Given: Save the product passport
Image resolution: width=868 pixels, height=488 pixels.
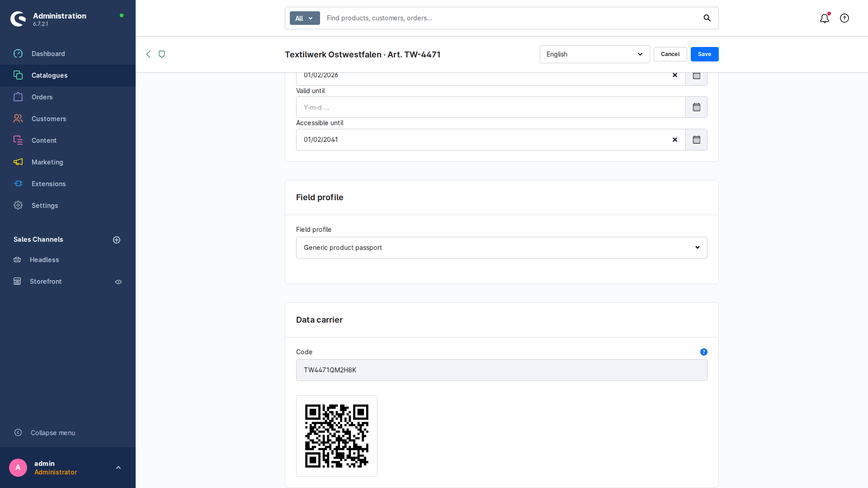Looking at the screenshot, I should click(x=705, y=54).
